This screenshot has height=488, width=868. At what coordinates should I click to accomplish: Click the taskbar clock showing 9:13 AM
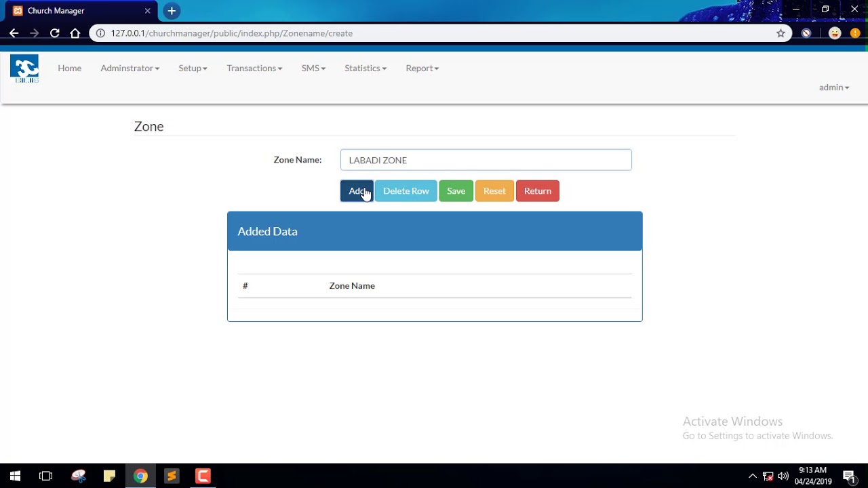812,476
